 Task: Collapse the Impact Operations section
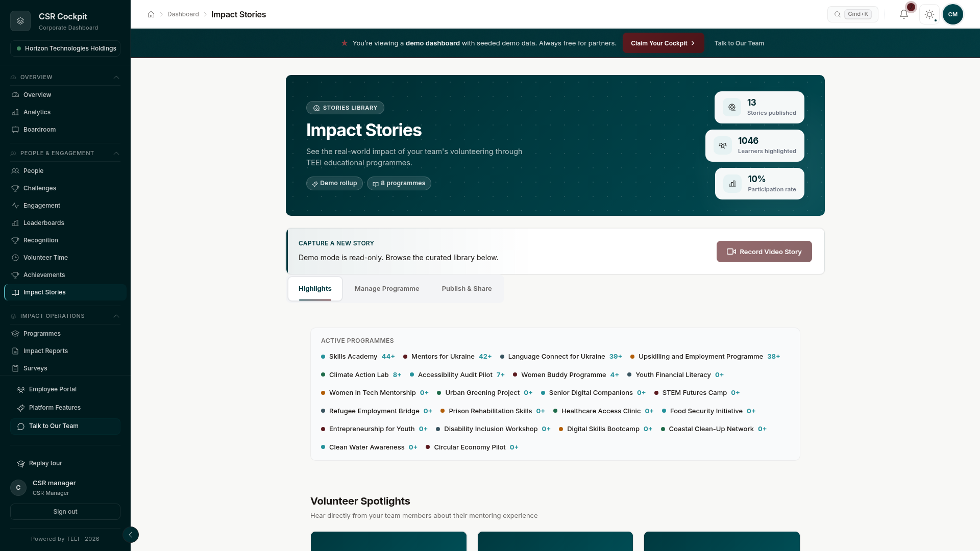[x=116, y=316]
